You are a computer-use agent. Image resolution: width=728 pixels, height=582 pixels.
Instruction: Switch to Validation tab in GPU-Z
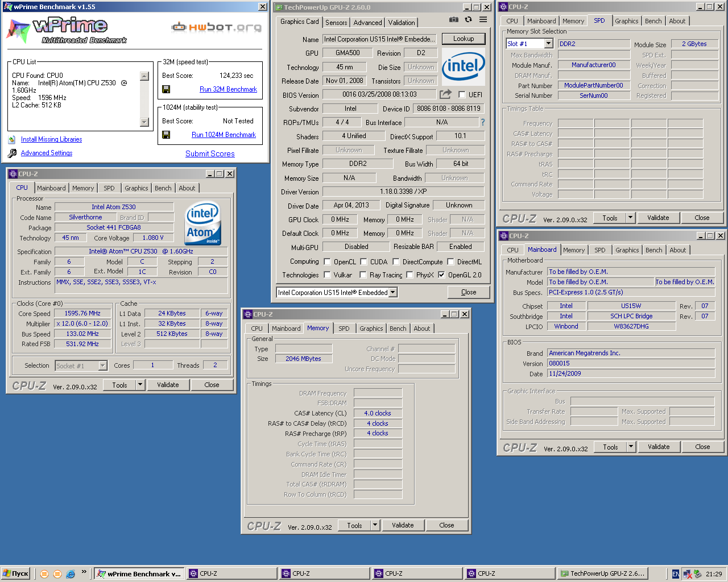tap(402, 23)
